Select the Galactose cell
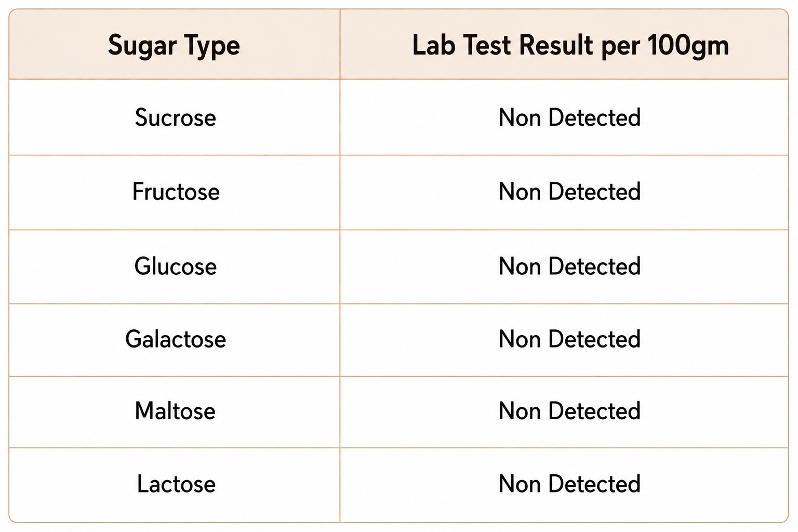Image resolution: width=798 pixels, height=532 pixels. [x=176, y=340]
